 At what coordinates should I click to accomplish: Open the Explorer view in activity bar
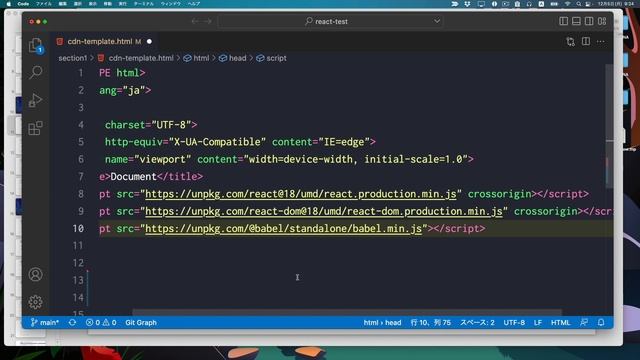36,45
